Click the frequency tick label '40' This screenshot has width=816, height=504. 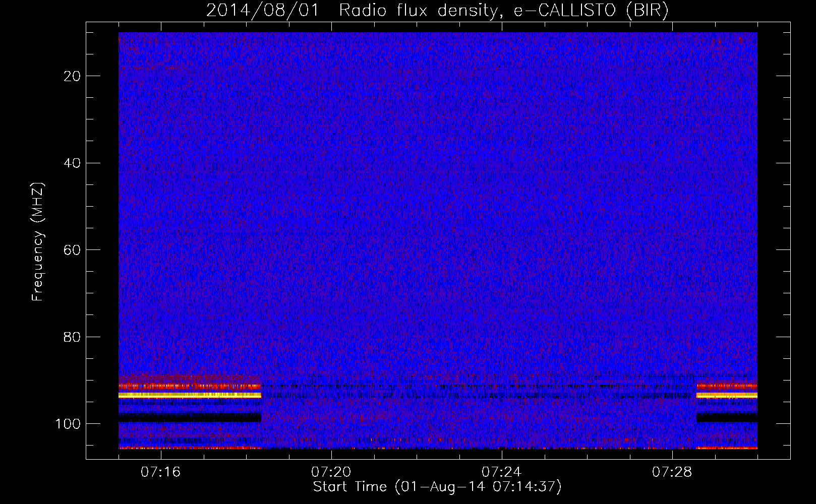(72, 163)
